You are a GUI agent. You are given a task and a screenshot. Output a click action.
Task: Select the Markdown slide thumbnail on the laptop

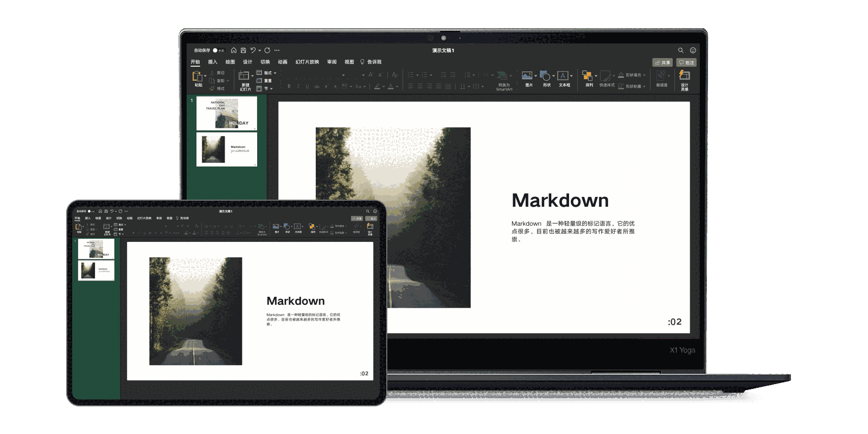click(x=227, y=149)
